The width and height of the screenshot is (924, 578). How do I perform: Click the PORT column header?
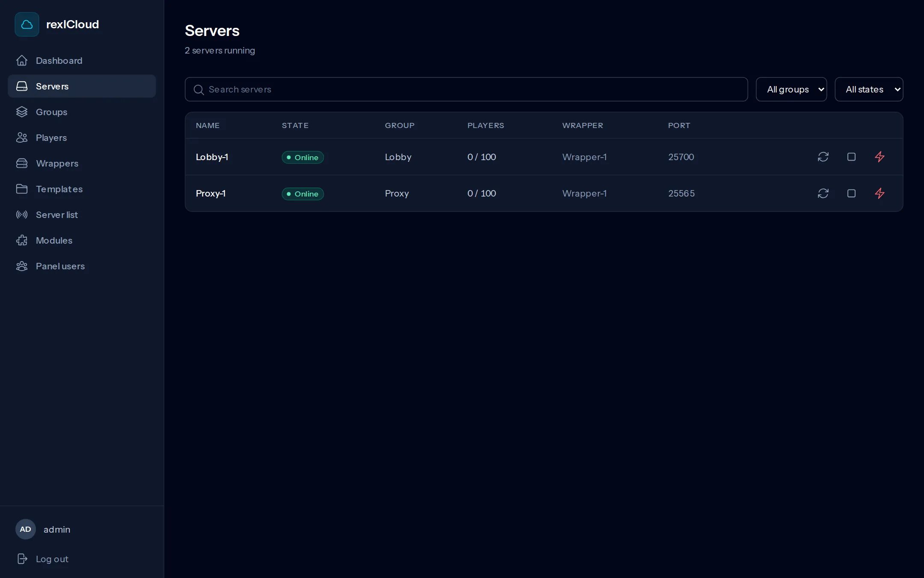[x=679, y=125]
